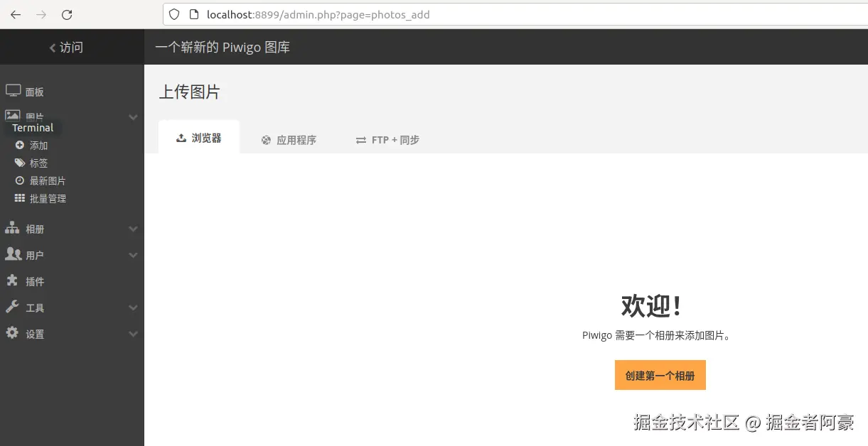This screenshot has width=868, height=446.
Task: Click the globe icon on the 应用程序 tab
Action: (x=266, y=140)
